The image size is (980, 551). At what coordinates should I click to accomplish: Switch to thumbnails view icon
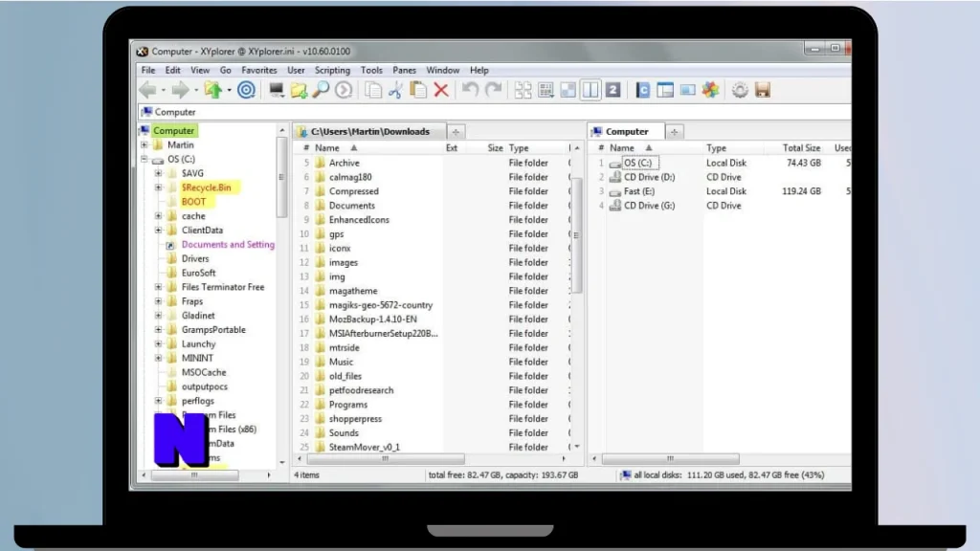click(523, 90)
